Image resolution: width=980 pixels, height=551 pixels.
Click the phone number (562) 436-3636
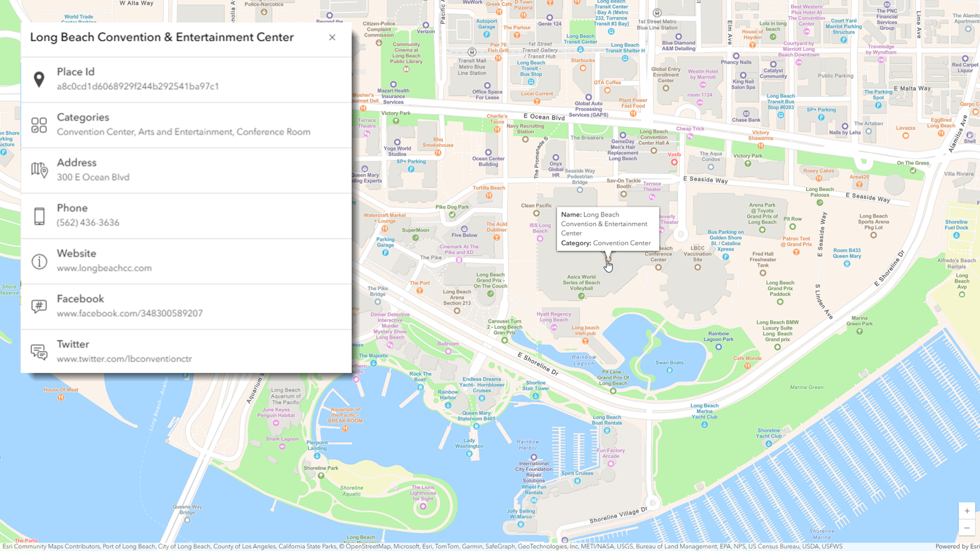click(x=88, y=223)
